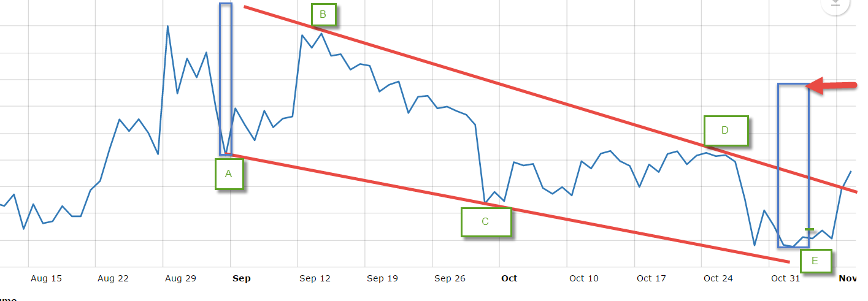Select the Oct 10 axis label
The height and width of the screenshot is (301, 868).
[584, 278]
